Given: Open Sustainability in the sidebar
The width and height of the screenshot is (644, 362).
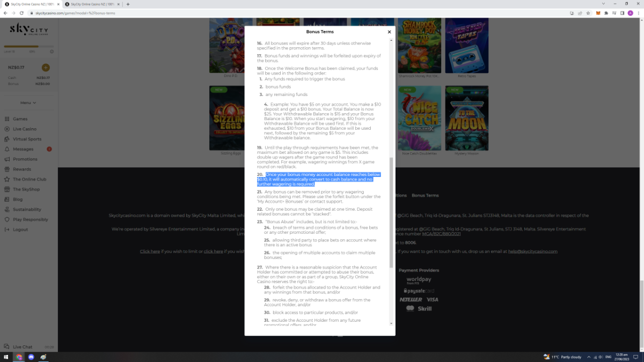Looking at the screenshot, I should tap(26, 210).
